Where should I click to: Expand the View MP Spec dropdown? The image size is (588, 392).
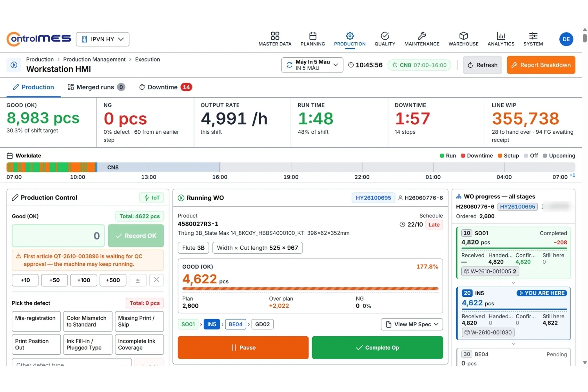[412, 324]
